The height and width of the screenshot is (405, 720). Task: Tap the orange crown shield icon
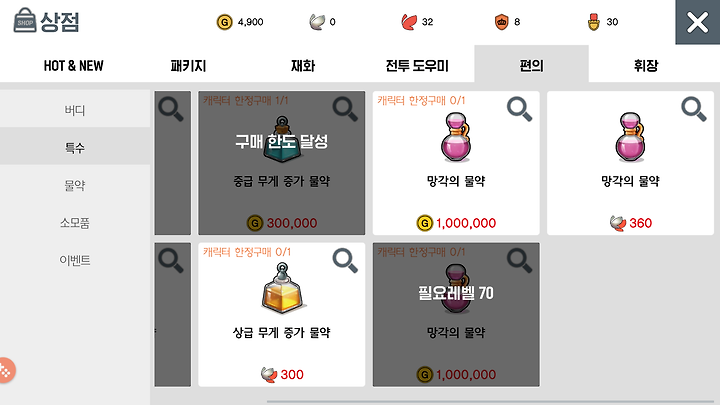pos(501,22)
